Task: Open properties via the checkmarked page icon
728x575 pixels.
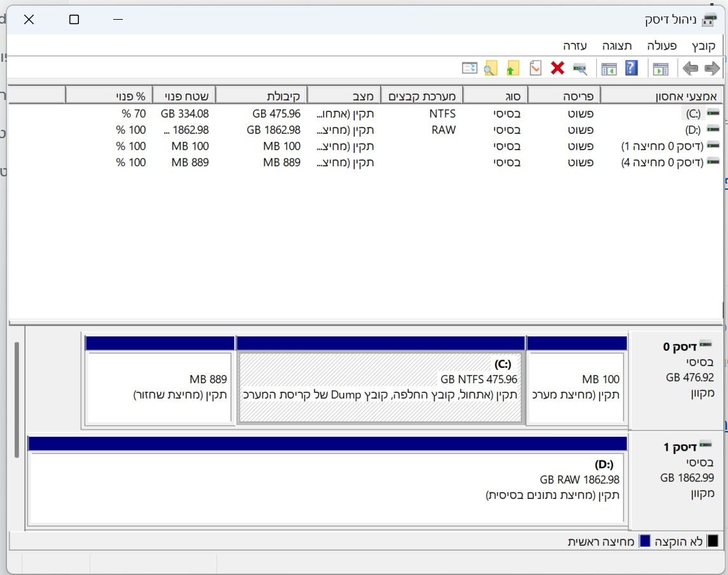Action: (x=535, y=68)
